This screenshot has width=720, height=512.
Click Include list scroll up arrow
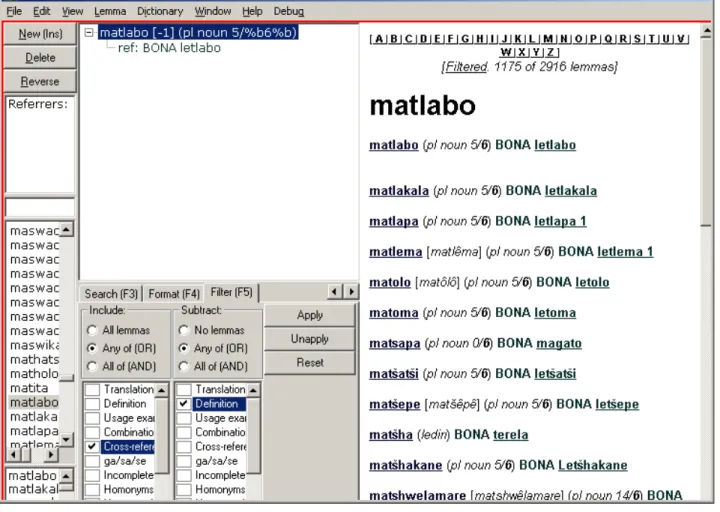pyautogui.click(x=162, y=390)
